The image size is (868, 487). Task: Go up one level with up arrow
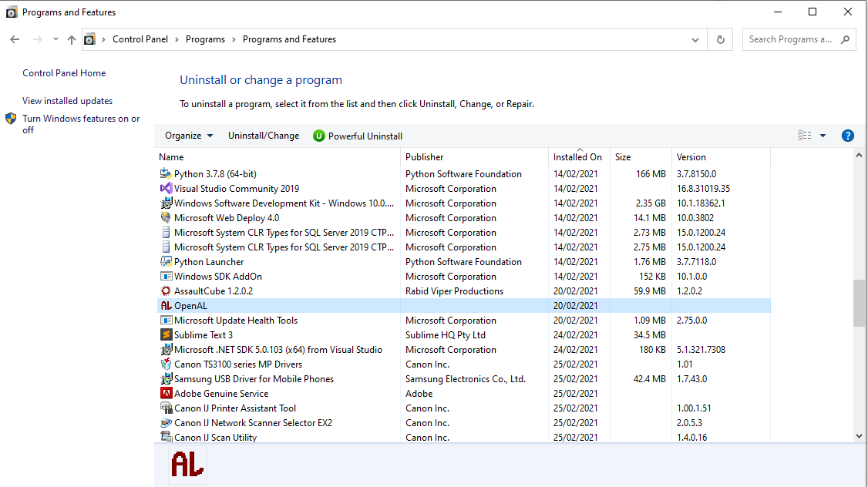[72, 39]
